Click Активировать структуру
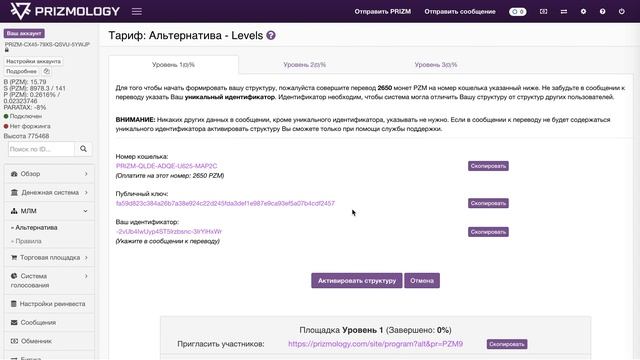Viewport: 640px width, 360px height. click(x=357, y=280)
